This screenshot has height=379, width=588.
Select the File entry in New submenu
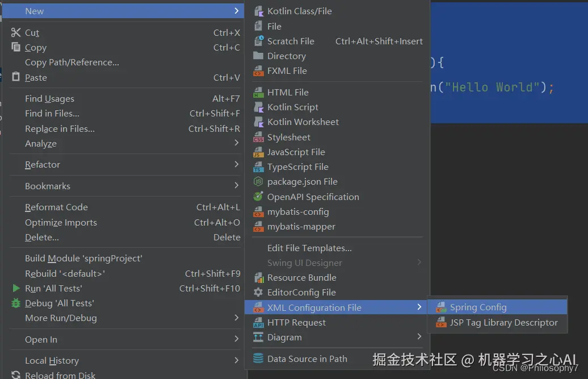tap(338, 26)
